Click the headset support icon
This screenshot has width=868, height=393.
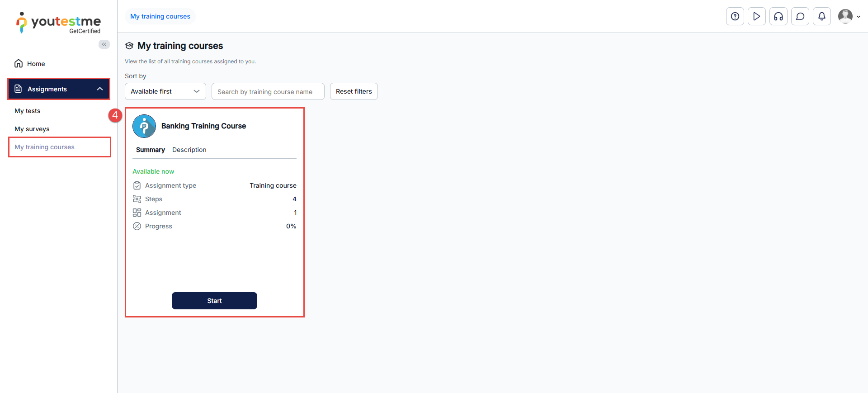(x=778, y=17)
